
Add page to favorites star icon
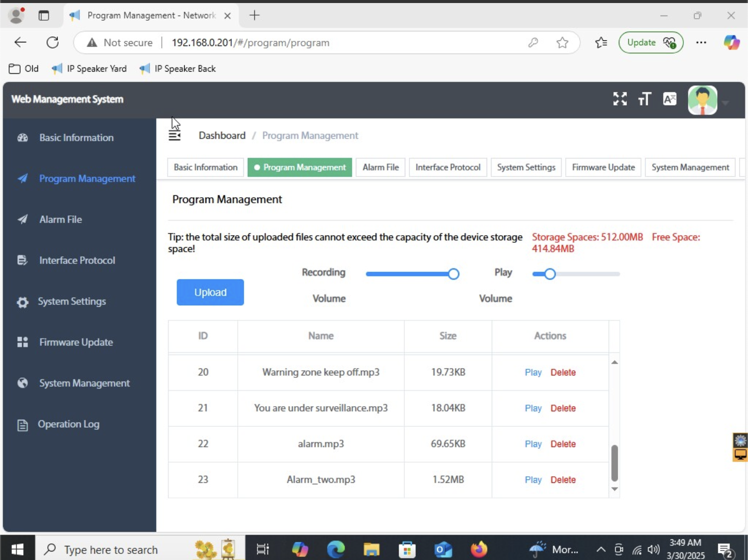point(562,43)
